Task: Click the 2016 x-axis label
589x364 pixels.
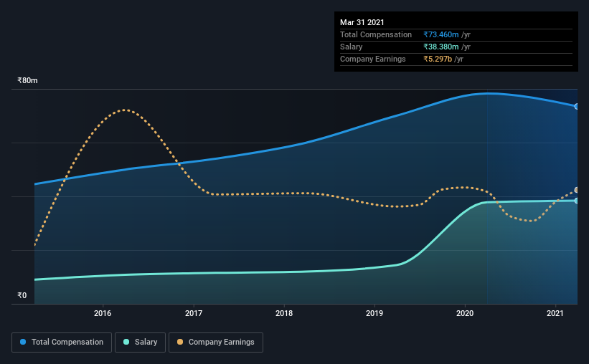Action: [x=103, y=313]
